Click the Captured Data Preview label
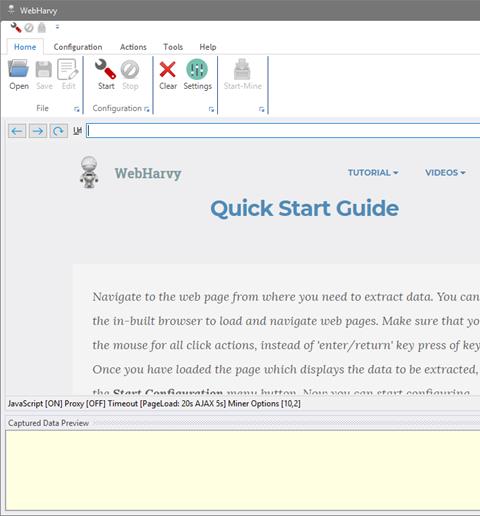 [48, 423]
